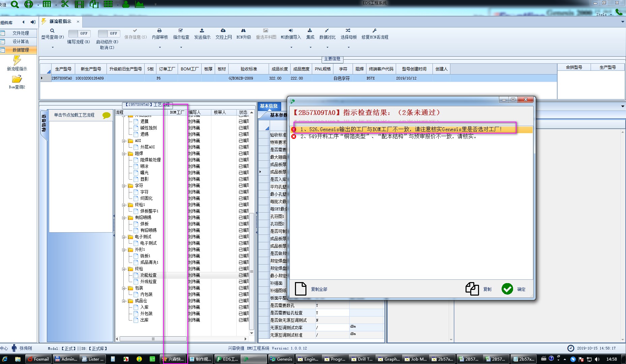Collapse the 成品仓 tree folder

(124, 301)
